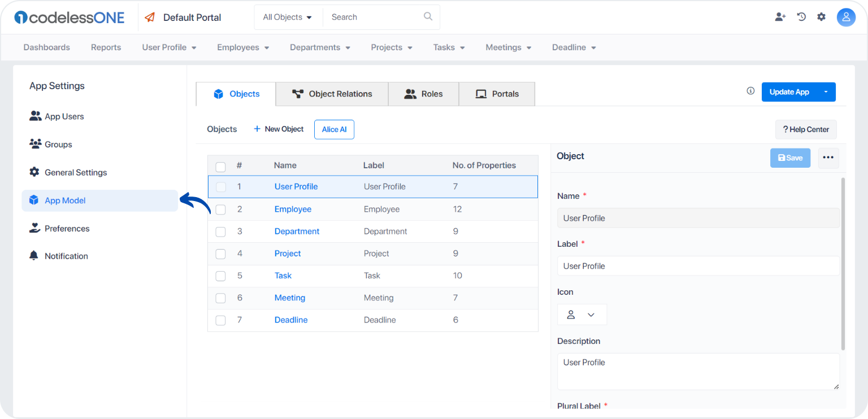Click the info icon beside Update App

pyautogui.click(x=750, y=91)
